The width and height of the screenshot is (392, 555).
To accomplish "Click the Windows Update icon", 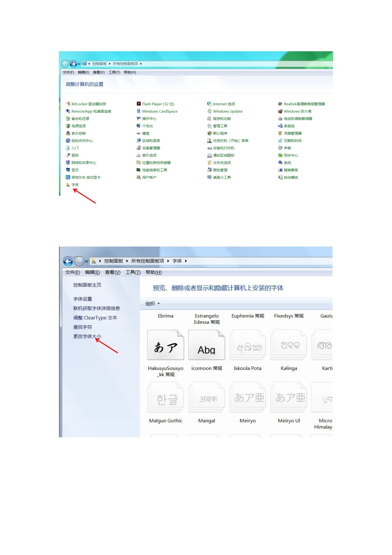I will pos(209,111).
